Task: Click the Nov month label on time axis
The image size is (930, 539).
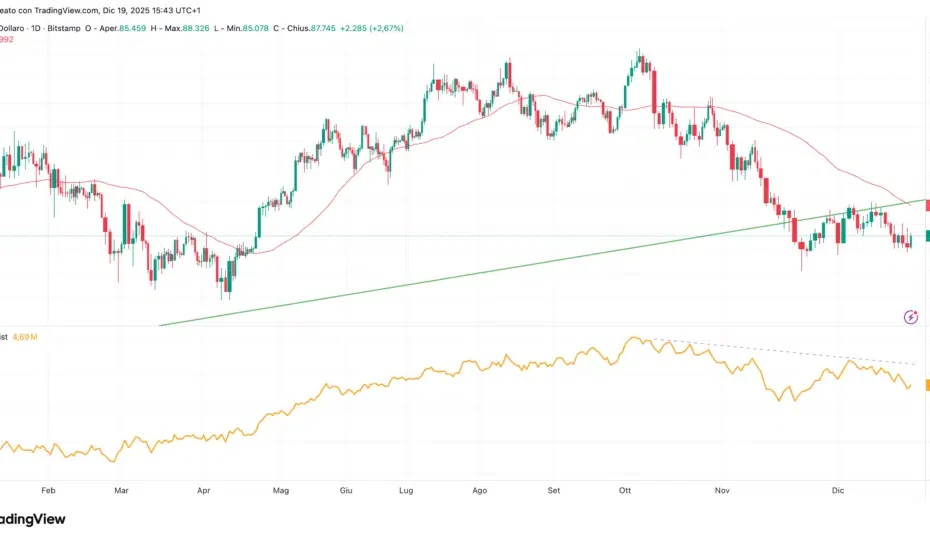Action: (724, 491)
